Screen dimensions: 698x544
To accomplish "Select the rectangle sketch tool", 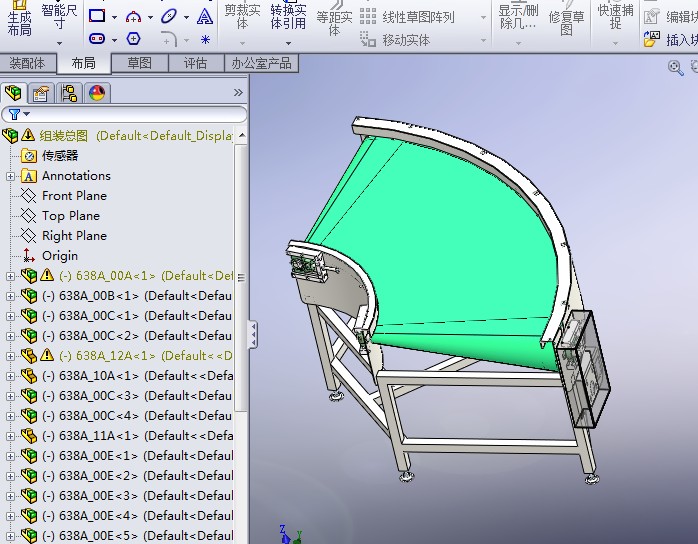I will 97,16.
